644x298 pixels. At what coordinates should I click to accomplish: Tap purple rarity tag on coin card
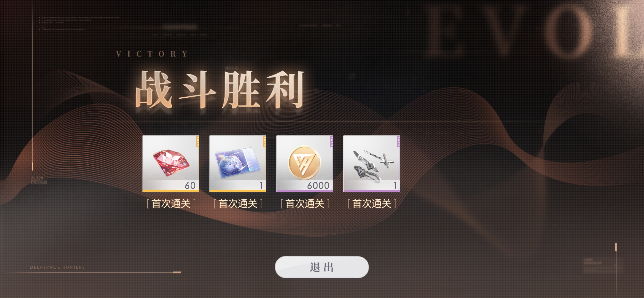pos(332,141)
